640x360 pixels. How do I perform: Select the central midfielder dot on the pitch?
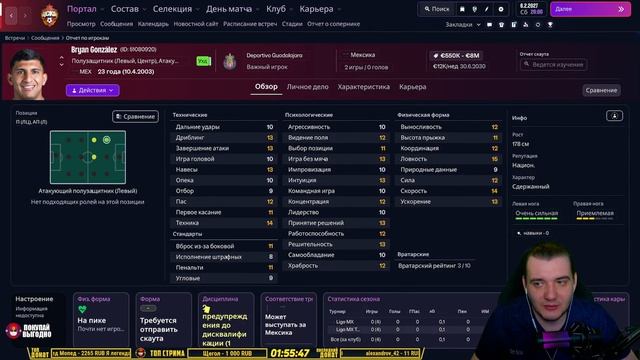(94, 157)
